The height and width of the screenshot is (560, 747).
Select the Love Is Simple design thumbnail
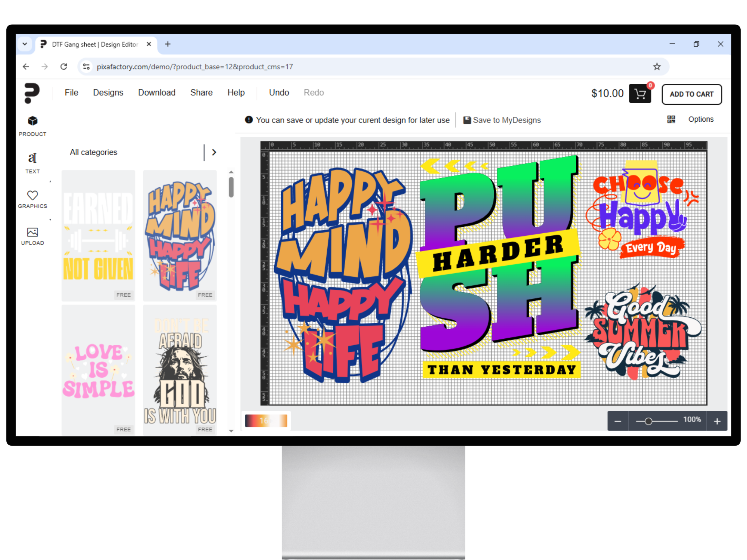tap(98, 370)
